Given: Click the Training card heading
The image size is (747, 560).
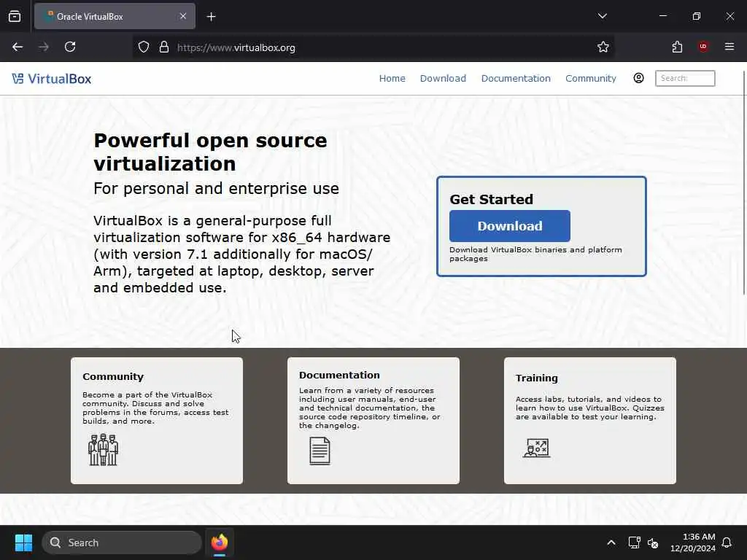Looking at the screenshot, I should click(536, 378).
